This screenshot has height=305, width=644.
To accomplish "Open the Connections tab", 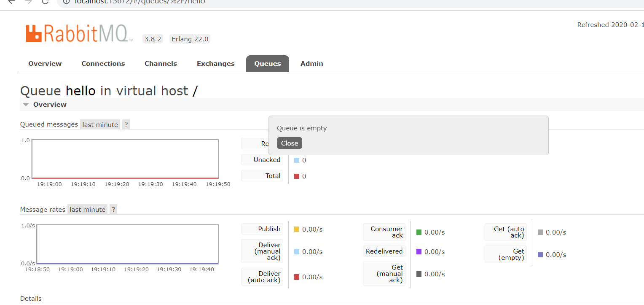I will (x=103, y=64).
